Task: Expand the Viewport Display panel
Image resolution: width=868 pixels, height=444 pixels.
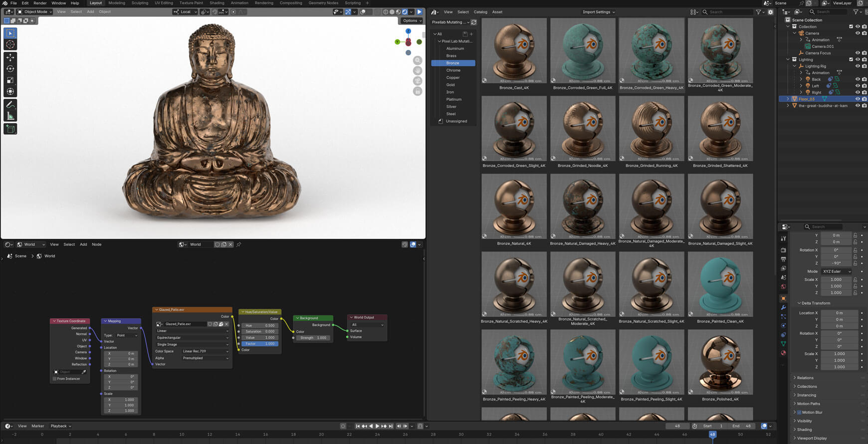Action: (x=812, y=438)
